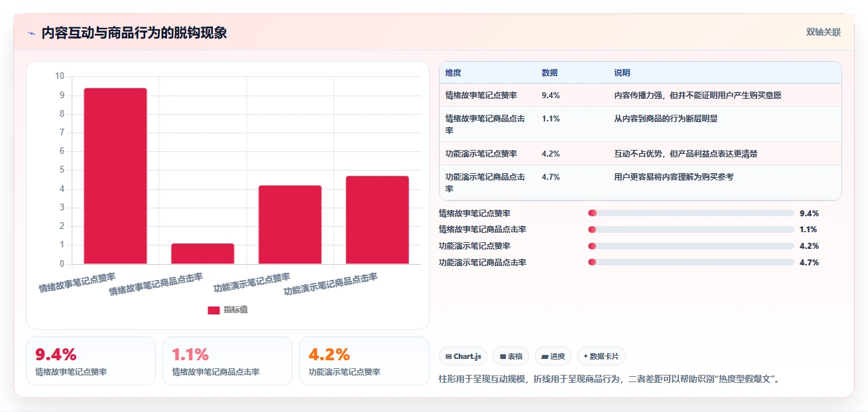Toggle the 指标值 legend swatch
The image size is (868, 412).
pos(214,310)
